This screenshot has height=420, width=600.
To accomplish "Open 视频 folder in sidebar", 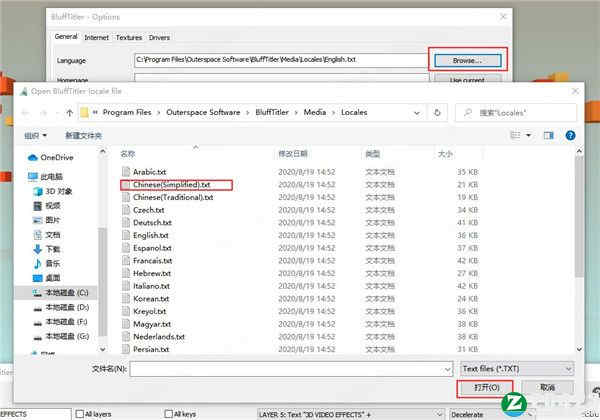I will 47,205.
